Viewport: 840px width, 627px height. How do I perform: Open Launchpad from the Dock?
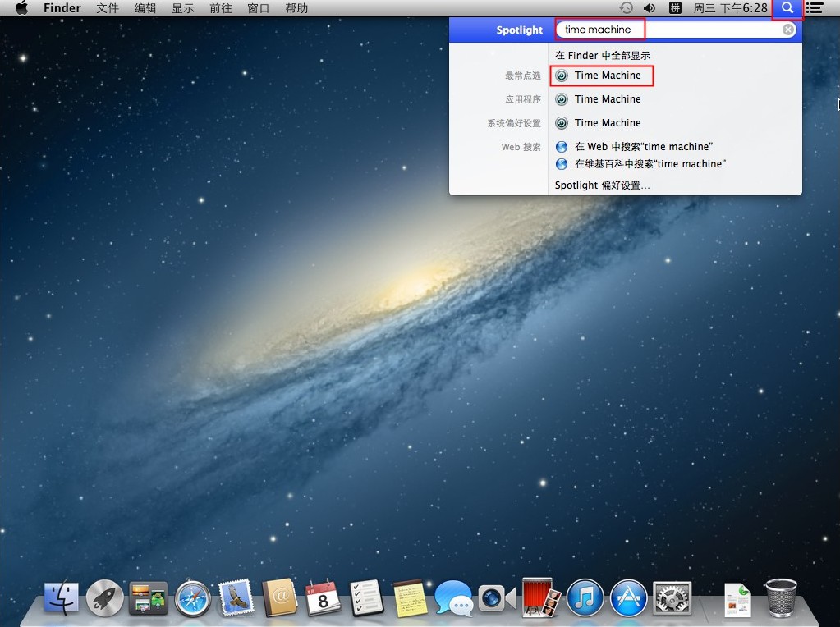pos(104,597)
